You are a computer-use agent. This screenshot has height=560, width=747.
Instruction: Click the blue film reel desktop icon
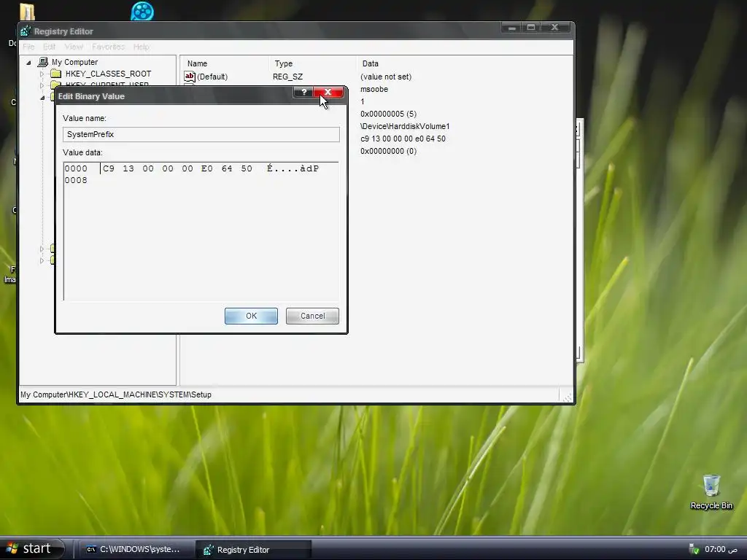click(x=142, y=11)
